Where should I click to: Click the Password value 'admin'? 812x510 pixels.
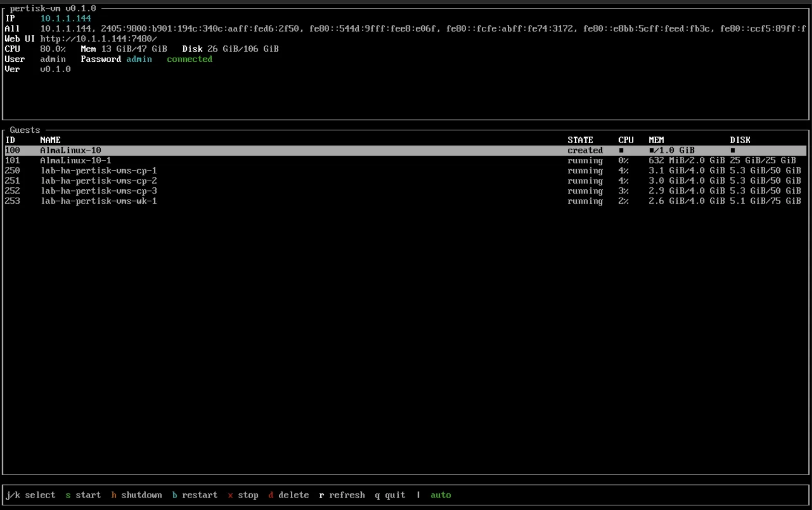(139, 59)
